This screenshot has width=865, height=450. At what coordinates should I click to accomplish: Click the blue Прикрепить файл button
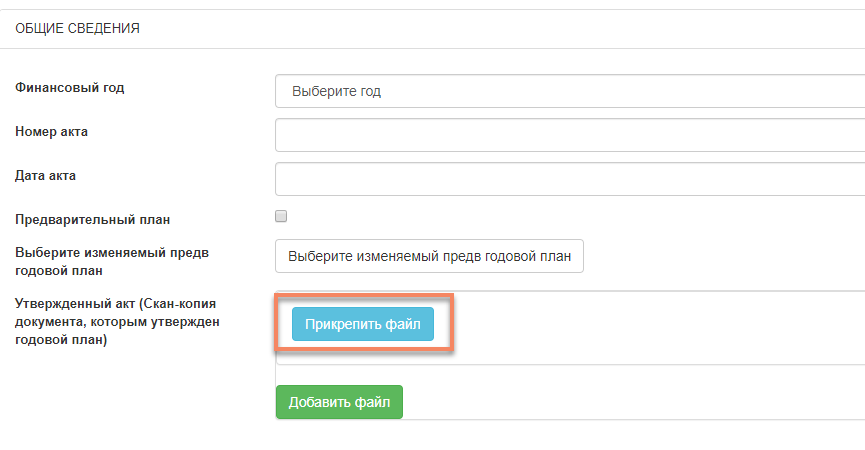pyautogui.click(x=362, y=324)
